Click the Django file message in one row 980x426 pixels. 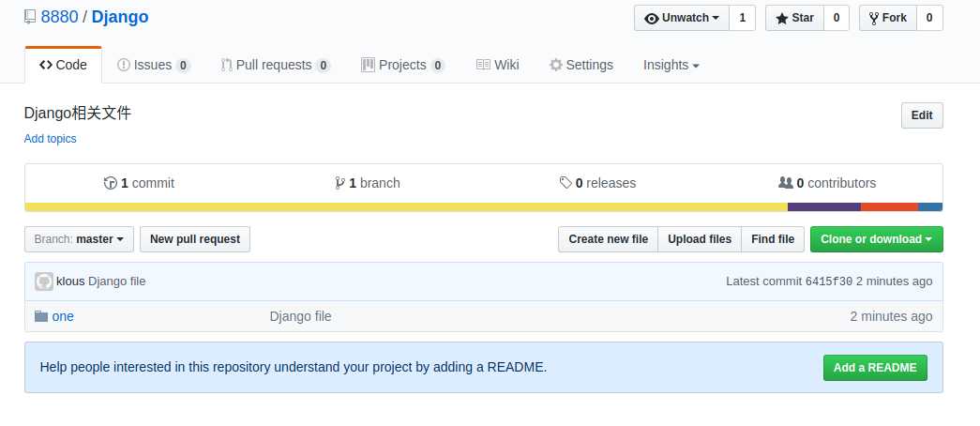(x=301, y=316)
